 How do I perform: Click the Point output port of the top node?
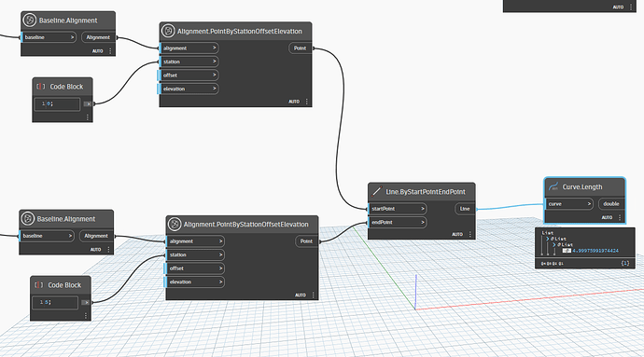[301, 48]
